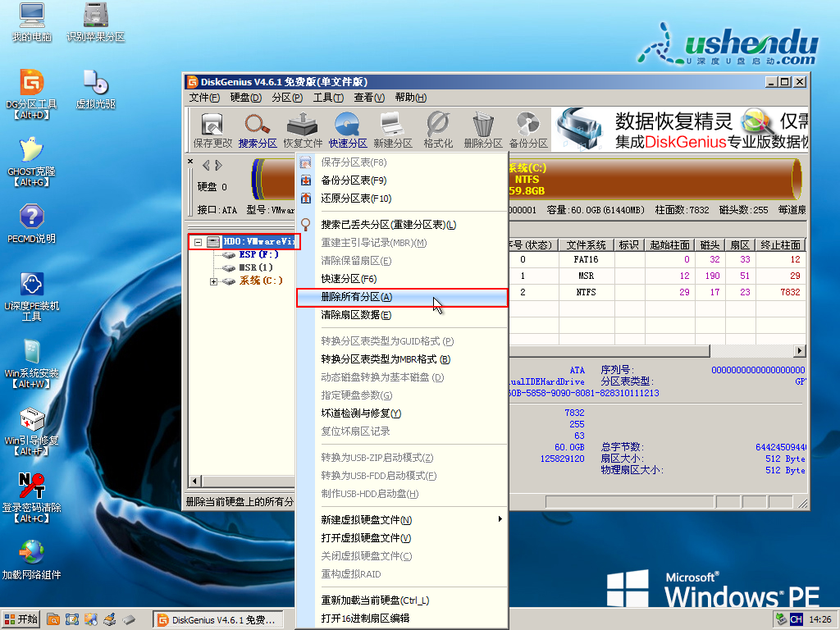Click the 文件系统 column header
The width and height of the screenshot is (840, 630).
tap(586, 245)
